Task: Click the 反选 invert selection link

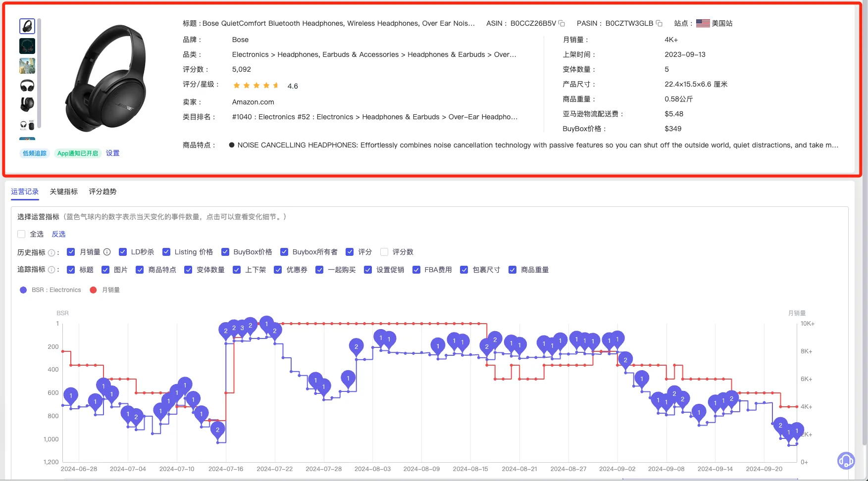Action: (58, 234)
